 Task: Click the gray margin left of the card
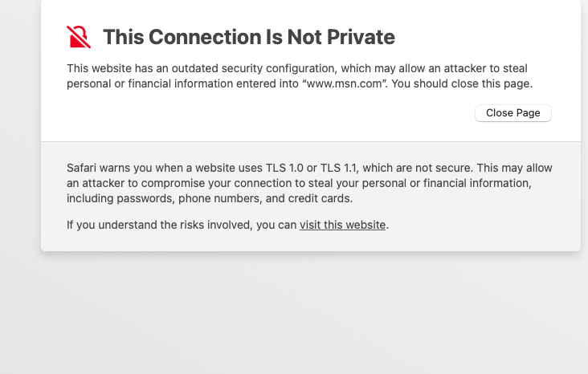19,161
